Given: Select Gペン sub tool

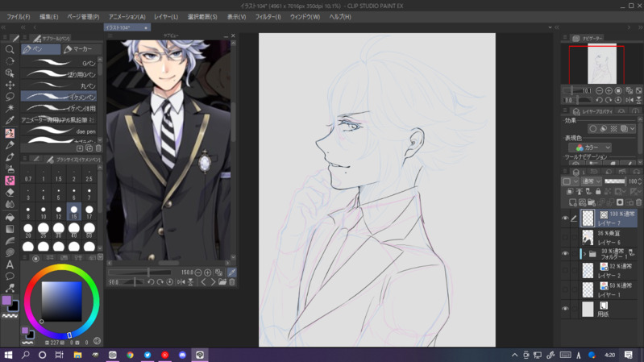Looking at the screenshot, I should 59,63.
